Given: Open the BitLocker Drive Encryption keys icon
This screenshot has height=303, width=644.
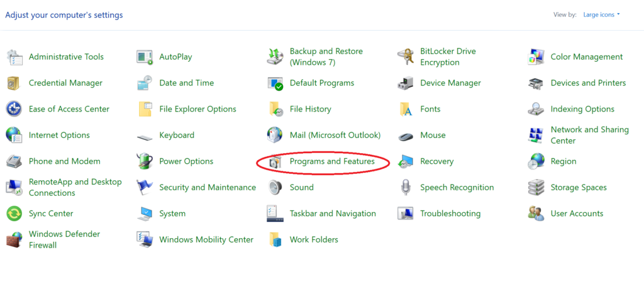Looking at the screenshot, I should tap(406, 57).
